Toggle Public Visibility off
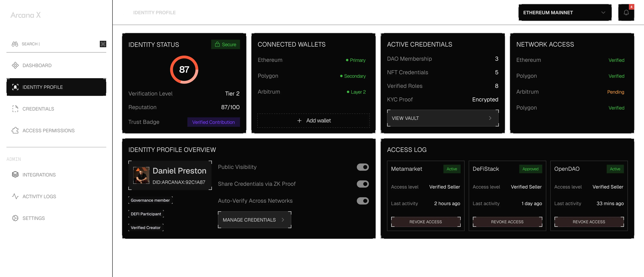Image resolution: width=644 pixels, height=277 pixels. pyautogui.click(x=363, y=167)
